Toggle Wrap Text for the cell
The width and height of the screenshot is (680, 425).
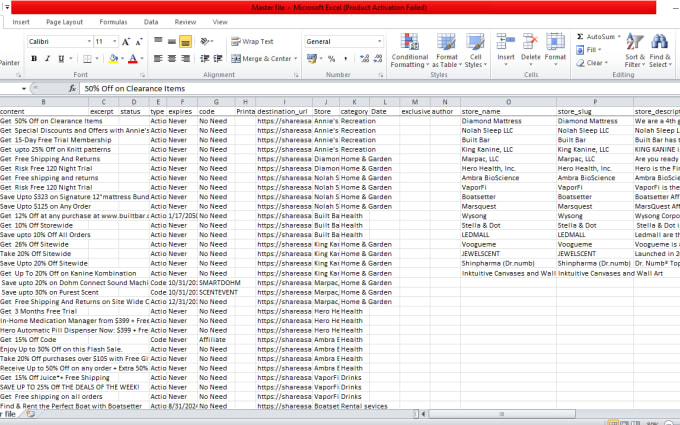[x=252, y=42]
